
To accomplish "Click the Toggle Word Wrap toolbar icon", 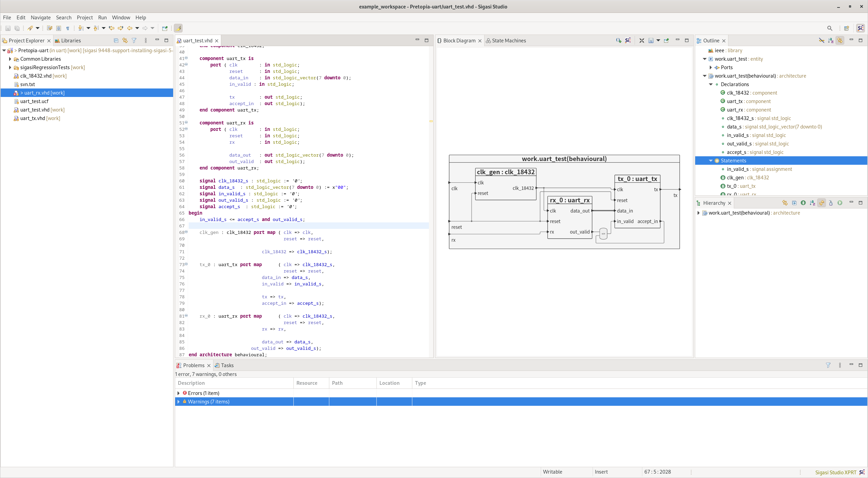I will (x=49, y=28).
